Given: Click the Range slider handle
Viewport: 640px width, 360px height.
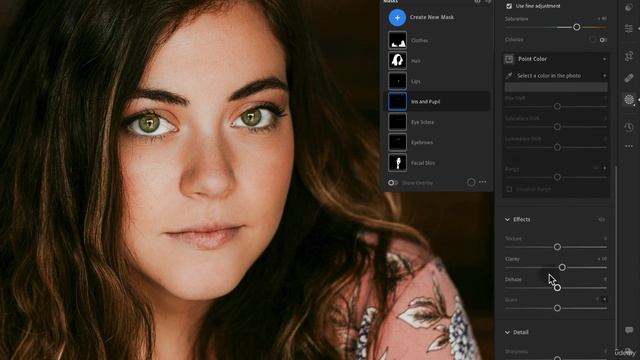Looking at the screenshot, I should (x=557, y=177).
